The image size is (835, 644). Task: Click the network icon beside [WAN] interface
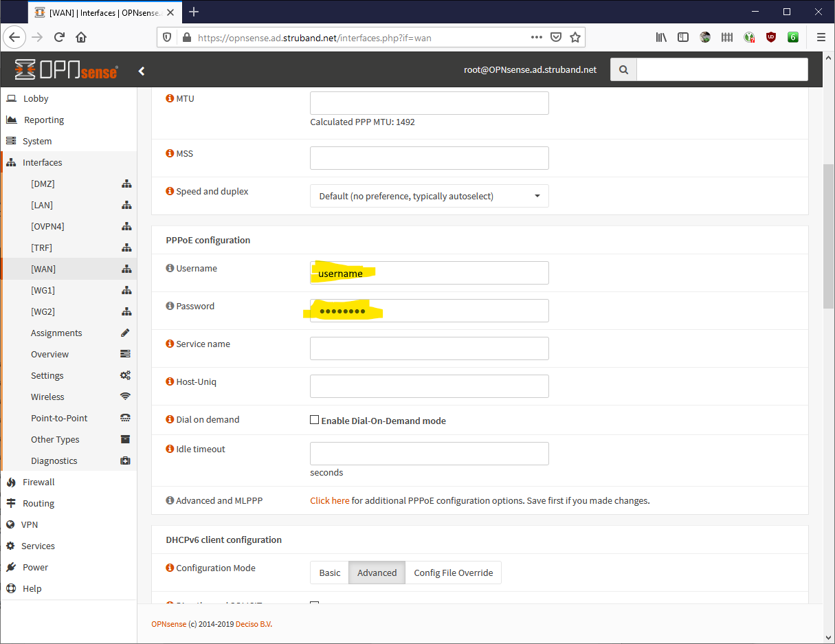pos(126,269)
